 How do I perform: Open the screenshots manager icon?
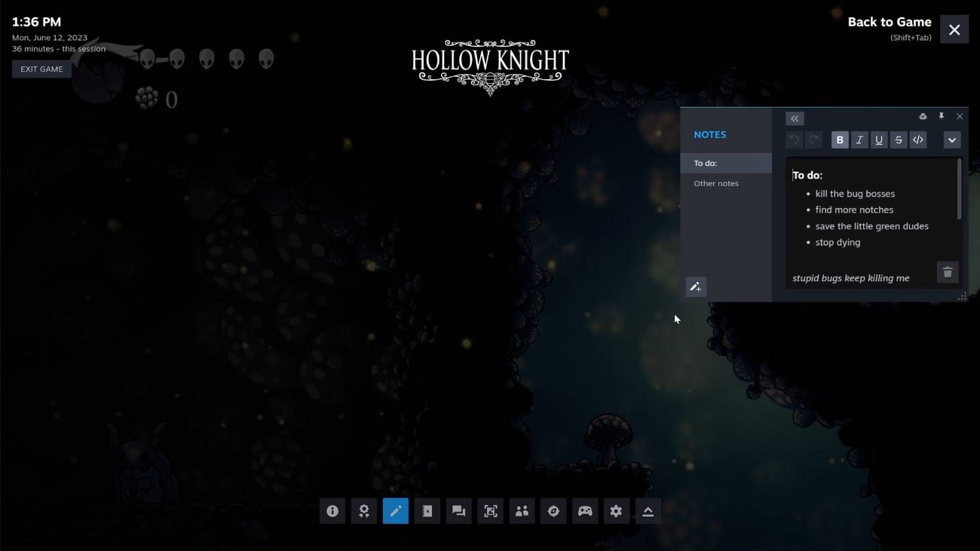[x=491, y=511]
